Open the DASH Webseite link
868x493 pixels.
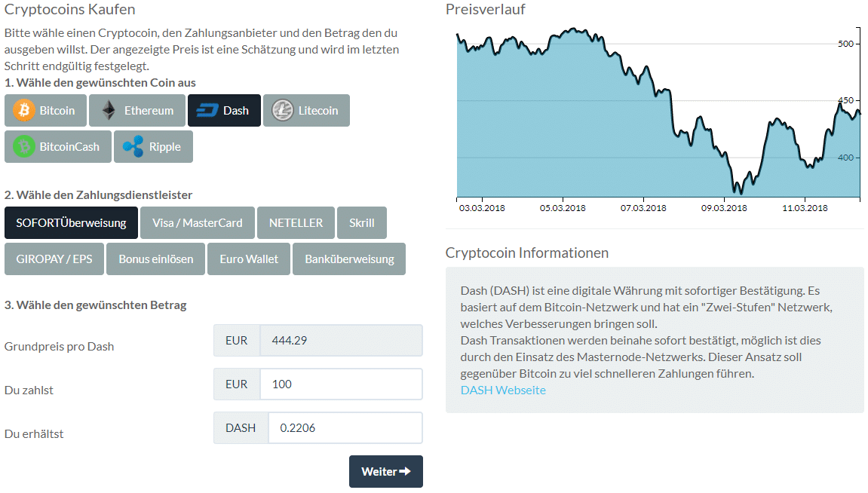(503, 390)
